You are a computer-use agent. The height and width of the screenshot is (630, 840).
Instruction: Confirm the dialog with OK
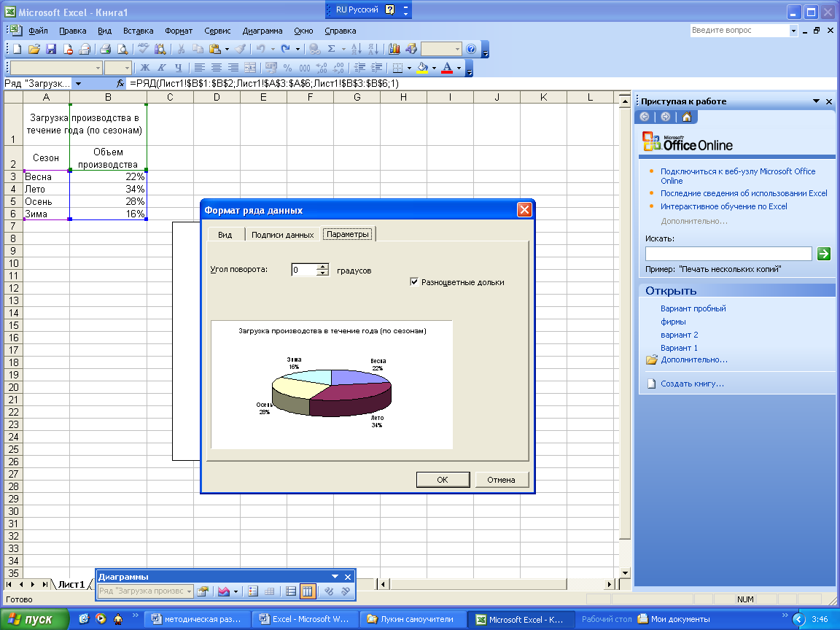(443, 480)
